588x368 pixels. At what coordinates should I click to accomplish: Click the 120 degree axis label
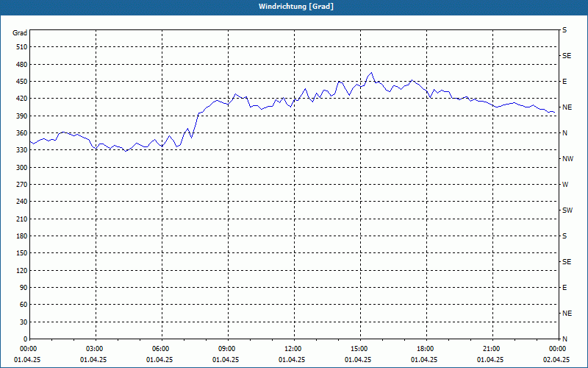22,270
